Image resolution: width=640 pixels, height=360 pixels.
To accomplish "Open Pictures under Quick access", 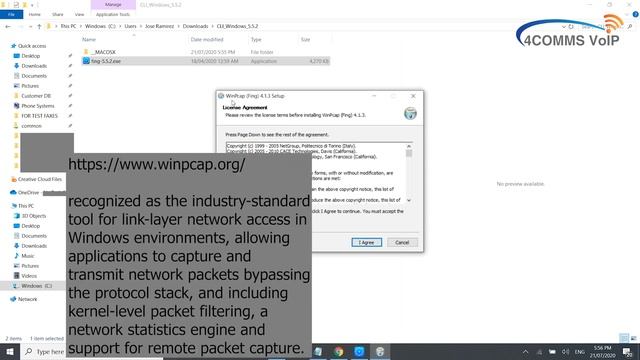I will (x=30, y=86).
